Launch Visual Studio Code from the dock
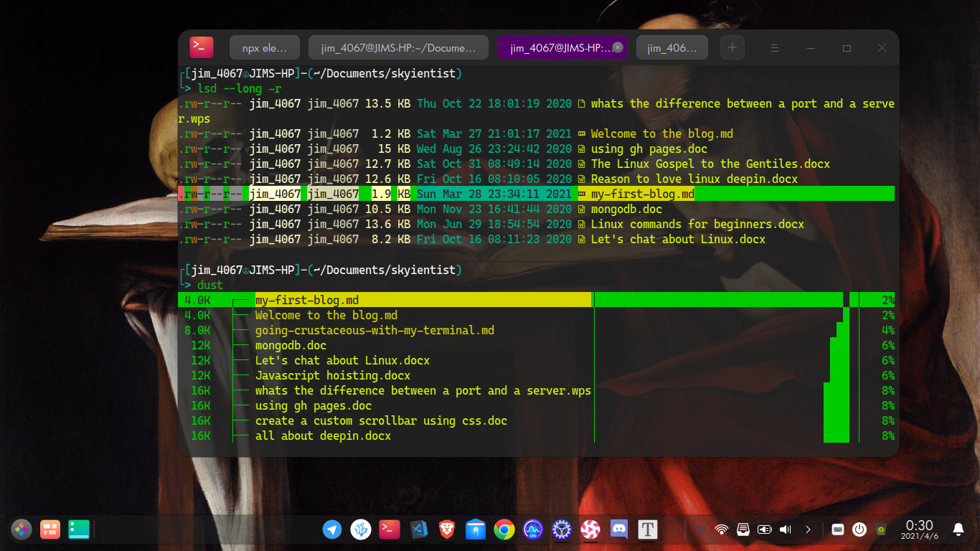 418,529
